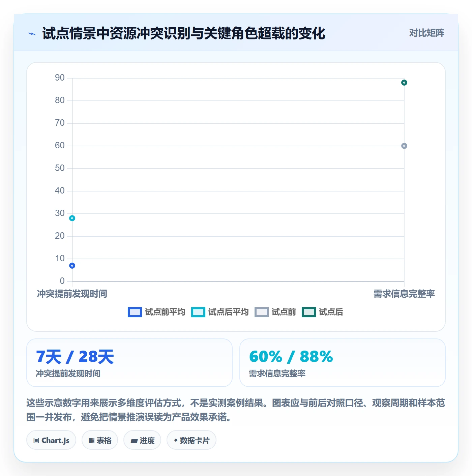
Task: Click legend label 试点后平均
Action: pyautogui.click(x=228, y=312)
